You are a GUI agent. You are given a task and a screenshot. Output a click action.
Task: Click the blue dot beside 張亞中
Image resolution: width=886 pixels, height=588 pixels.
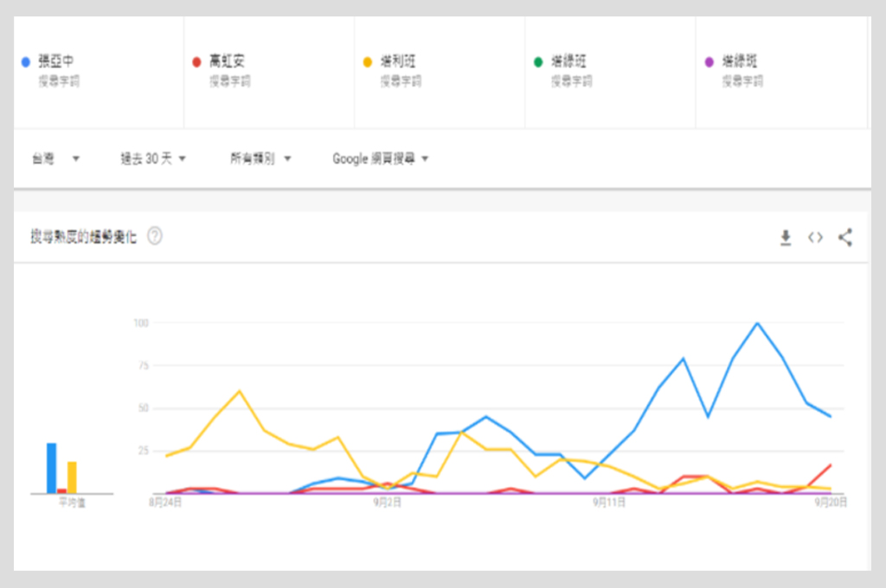26,62
